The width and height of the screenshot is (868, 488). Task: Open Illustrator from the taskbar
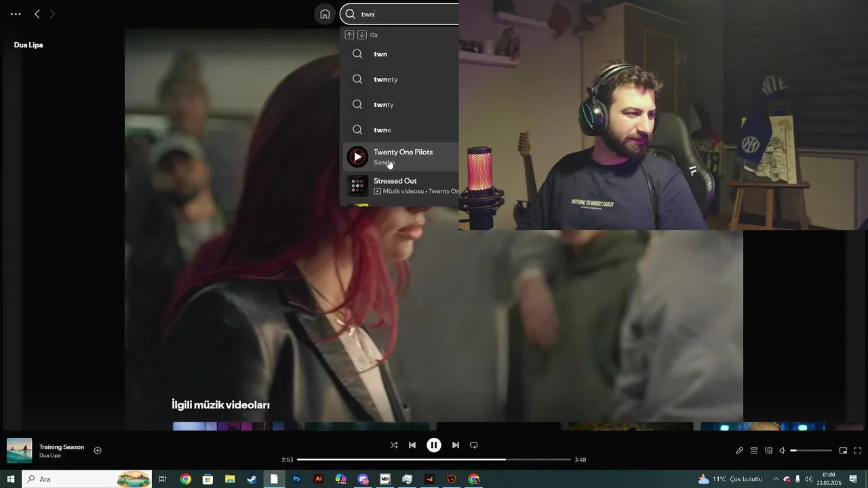tap(319, 479)
